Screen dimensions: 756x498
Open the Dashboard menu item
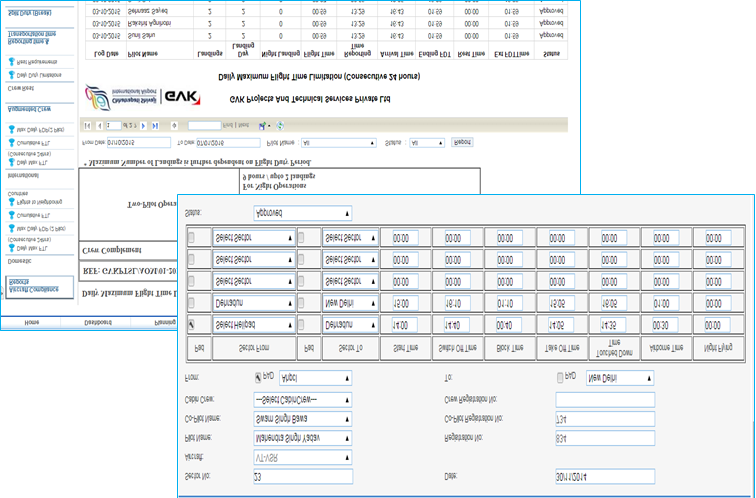[98, 323]
